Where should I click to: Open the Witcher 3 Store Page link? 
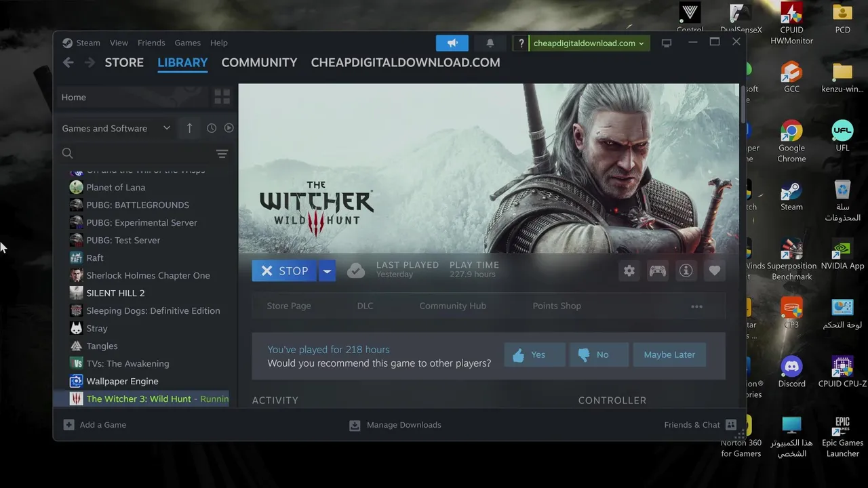(x=289, y=306)
